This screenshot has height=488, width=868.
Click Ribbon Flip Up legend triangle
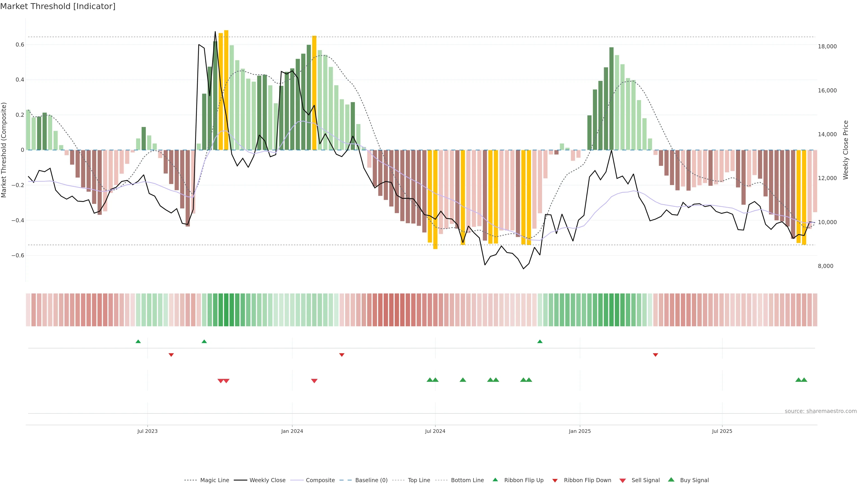495,480
